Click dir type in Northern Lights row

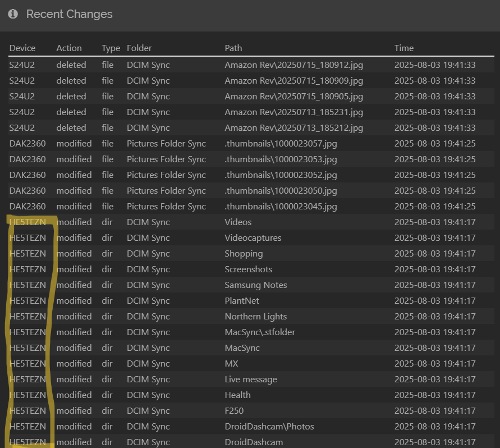[107, 317]
